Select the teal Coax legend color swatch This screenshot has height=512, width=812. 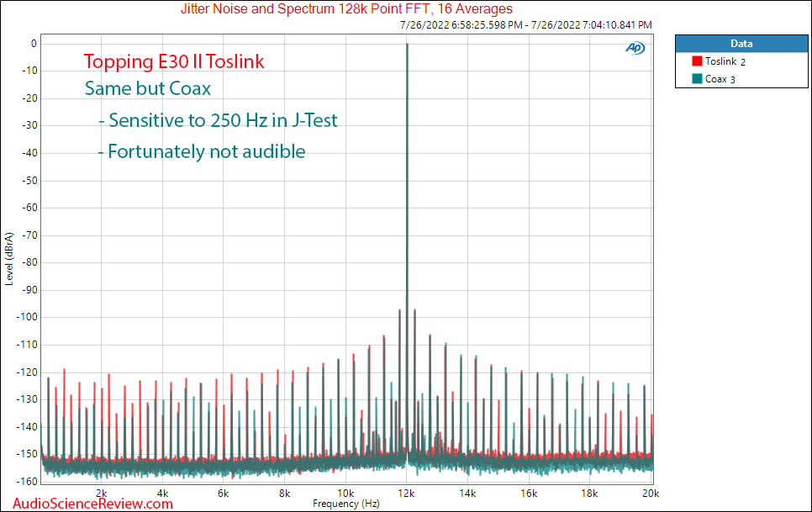(x=697, y=79)
